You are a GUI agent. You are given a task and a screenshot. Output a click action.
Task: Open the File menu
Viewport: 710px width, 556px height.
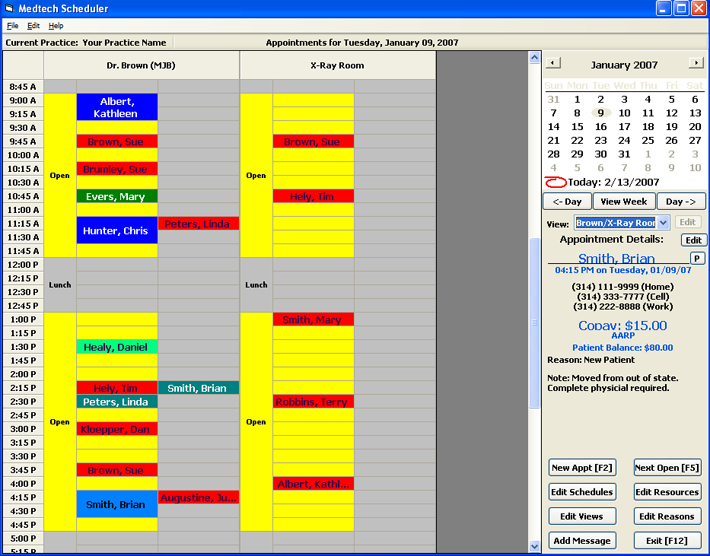tap(12, 26)
